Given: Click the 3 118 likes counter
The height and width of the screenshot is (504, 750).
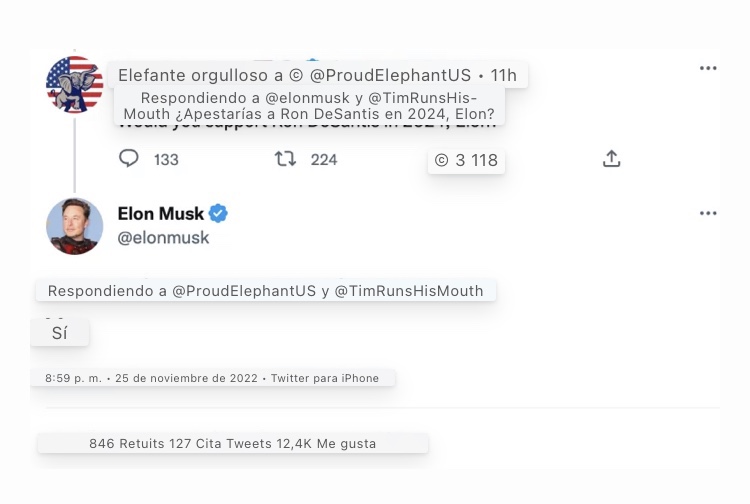Looking at the screenshot, I should (x=466, y=160).
